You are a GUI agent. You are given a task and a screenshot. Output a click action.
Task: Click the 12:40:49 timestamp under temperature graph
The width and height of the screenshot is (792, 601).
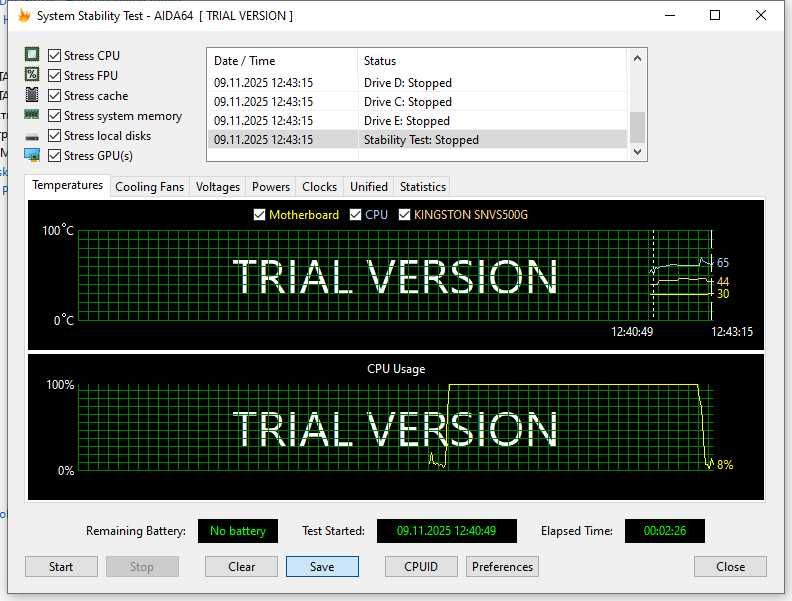click(632, 332)
